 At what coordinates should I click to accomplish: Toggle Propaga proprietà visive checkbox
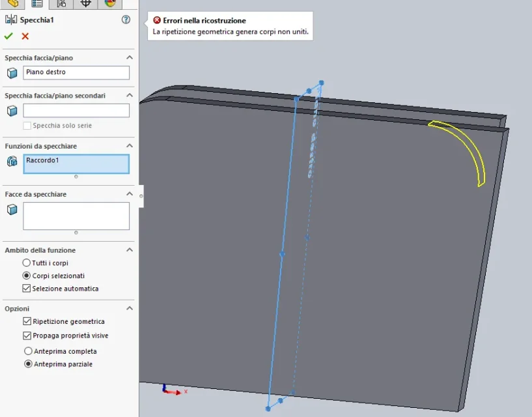27,336
